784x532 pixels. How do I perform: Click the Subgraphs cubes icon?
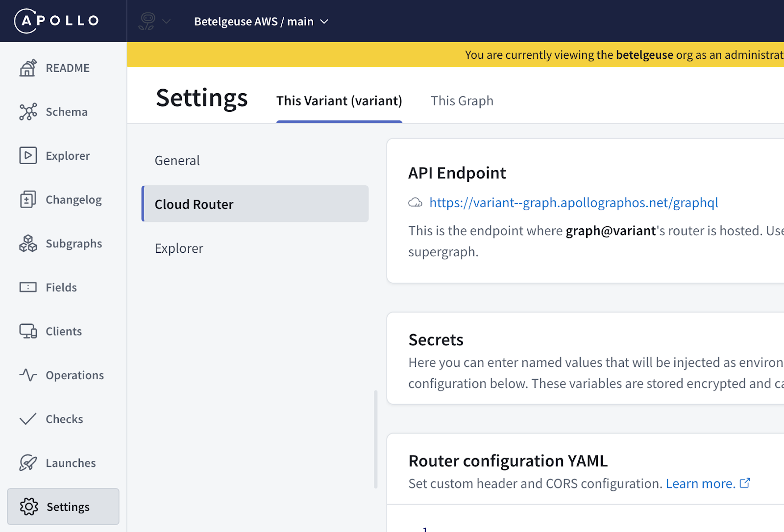pyautogui.click(x=28, y=243)
